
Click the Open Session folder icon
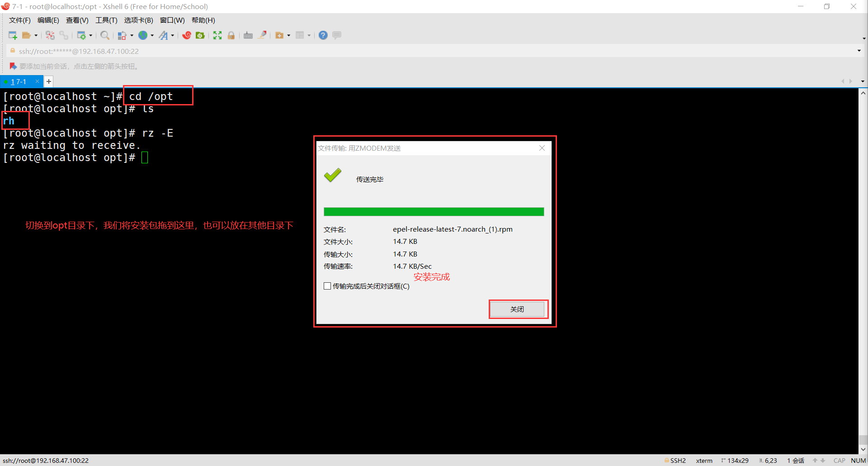click(26, 35)
